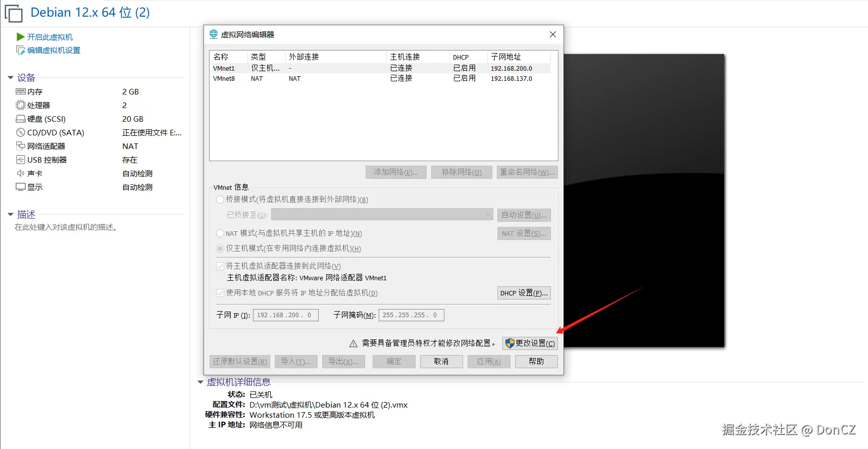
Task: Click the Debian VM tab icon in title
Action: [14, 13]
